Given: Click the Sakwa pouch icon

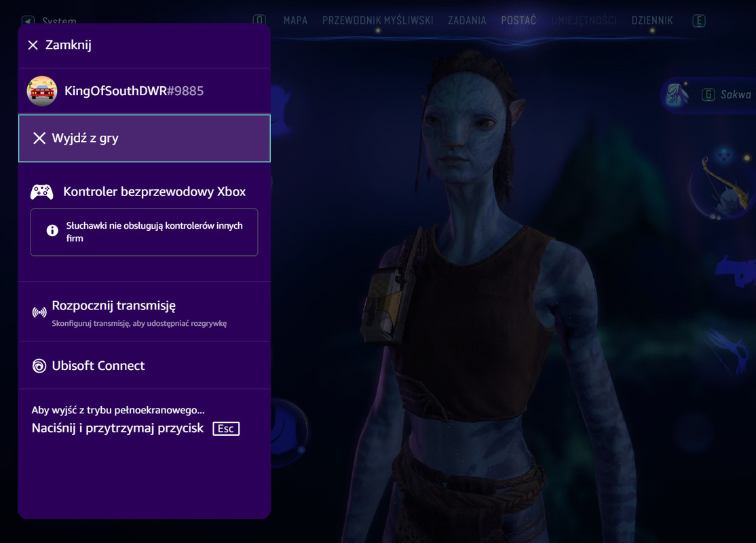Looking at the screenshot, I should click(x=677, y=94).
